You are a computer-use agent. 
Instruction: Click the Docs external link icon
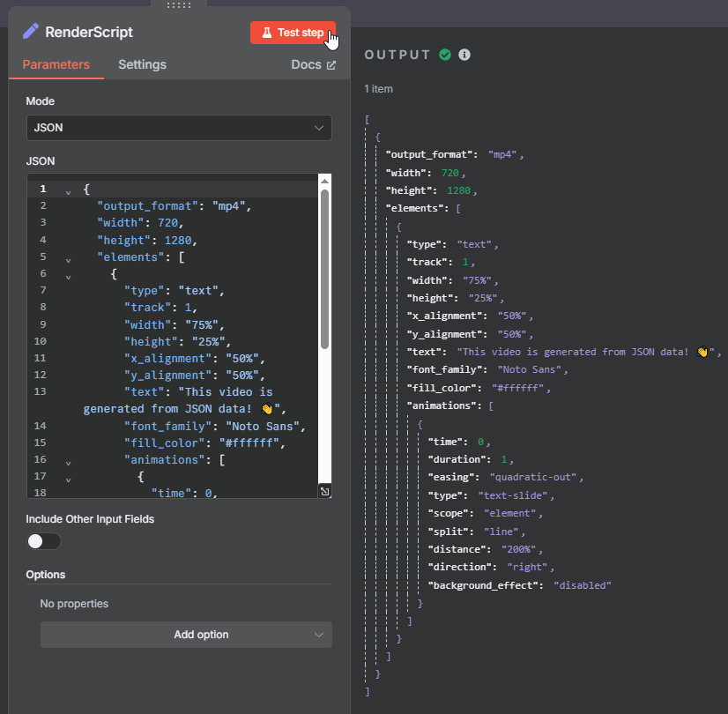coord(331,65)
